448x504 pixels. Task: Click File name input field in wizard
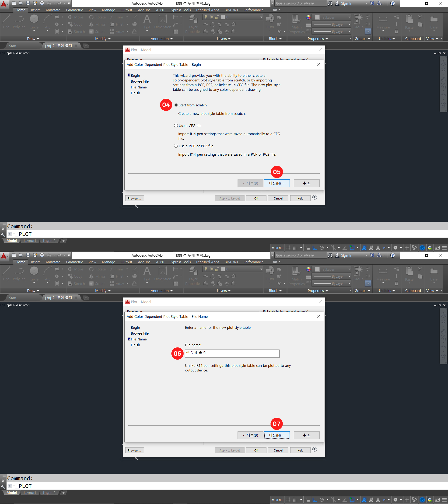(x=232, y=353)
